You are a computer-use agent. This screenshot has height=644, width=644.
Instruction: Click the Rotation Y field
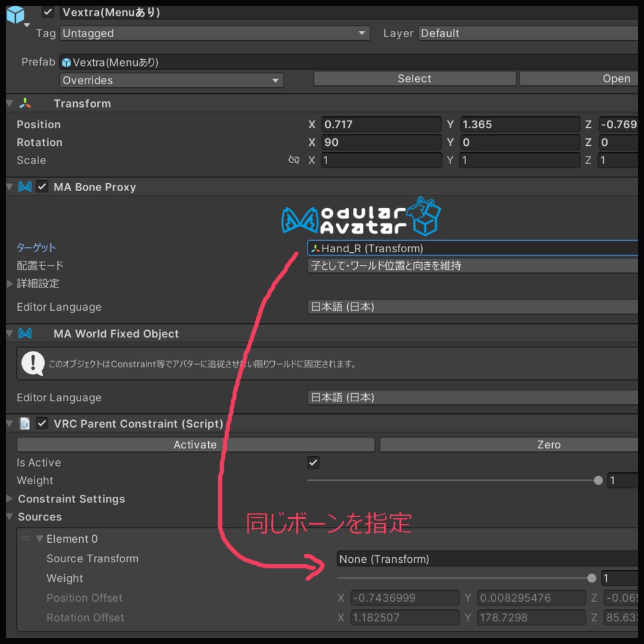[x=519, y=143]
